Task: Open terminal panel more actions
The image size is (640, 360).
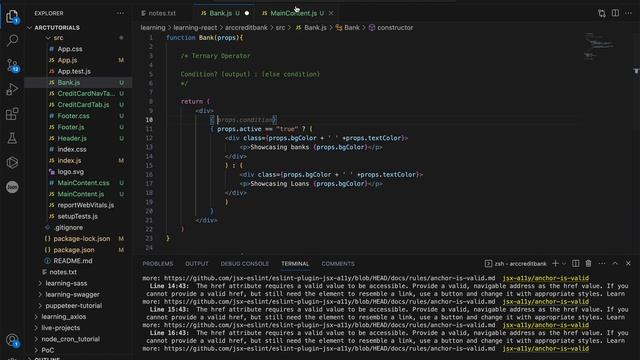Action: (x=602, y=264)
